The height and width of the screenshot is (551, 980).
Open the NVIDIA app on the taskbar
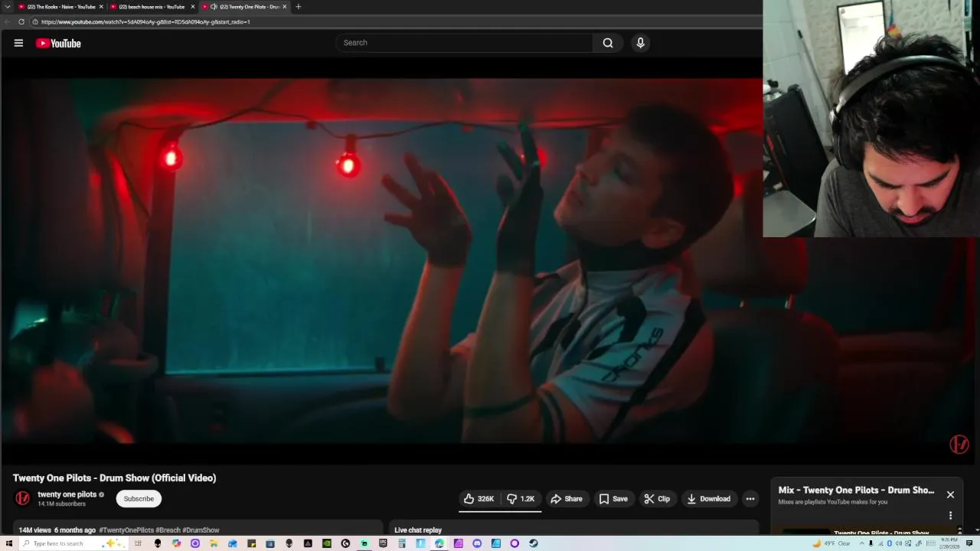click(327, 543)
